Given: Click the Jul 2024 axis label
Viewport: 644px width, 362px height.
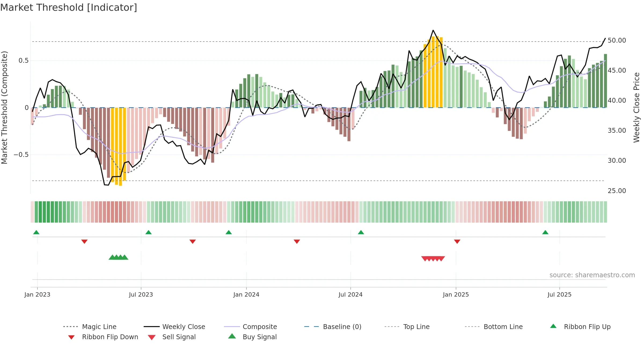Looking at the screenshot, I should click(350, 295).
